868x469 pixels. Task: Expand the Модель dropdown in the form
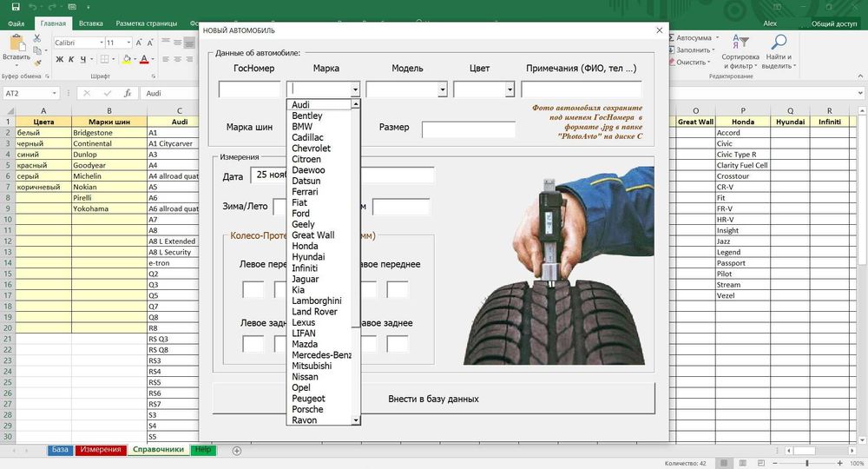442,89
